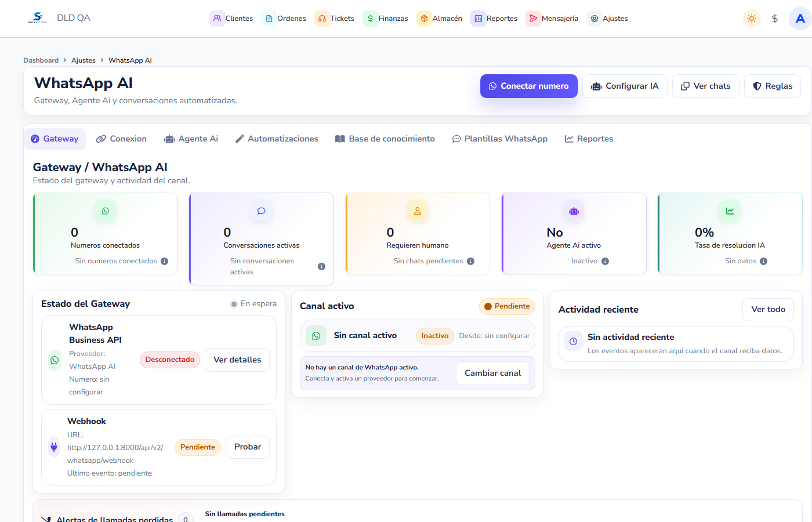Screen dimensions: 812x522
Task: Click WhatsApp icon in Numeros conectados card
Action: pos(106,211)
